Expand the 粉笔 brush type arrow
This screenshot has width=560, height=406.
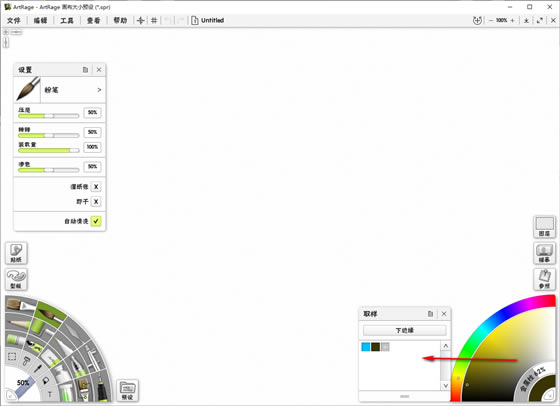pos(99,90)
